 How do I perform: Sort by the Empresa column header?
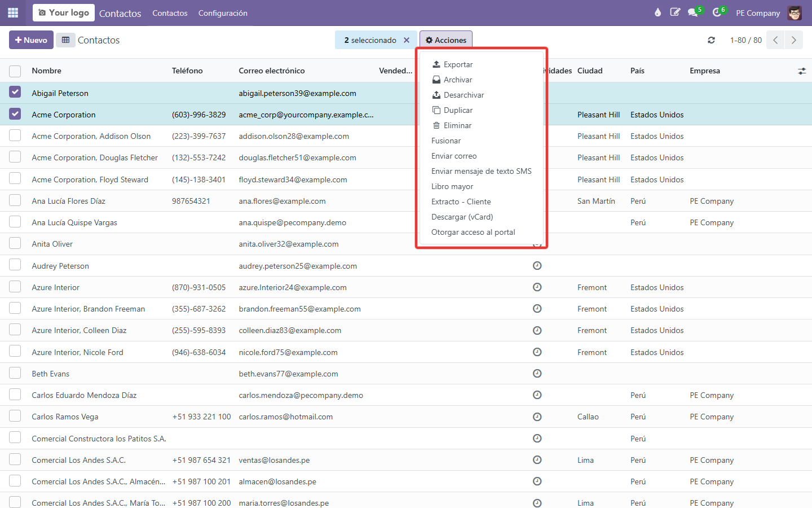[x=705, y=71]
